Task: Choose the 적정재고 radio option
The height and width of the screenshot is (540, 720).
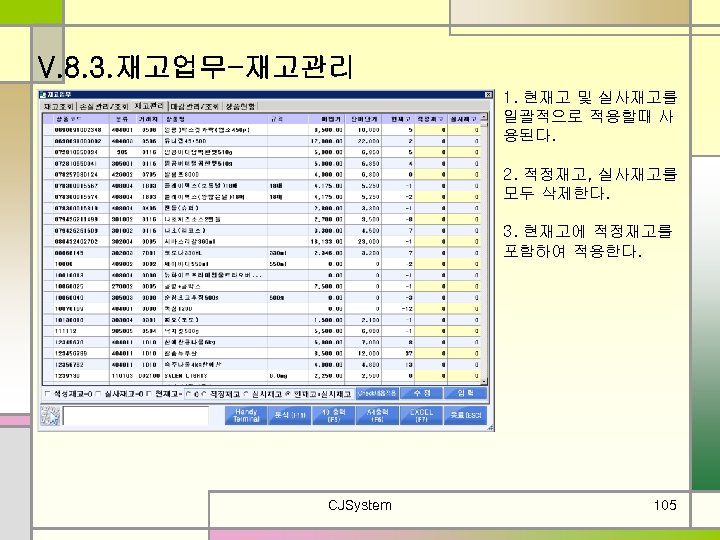Action: click(x=203, y=394)
